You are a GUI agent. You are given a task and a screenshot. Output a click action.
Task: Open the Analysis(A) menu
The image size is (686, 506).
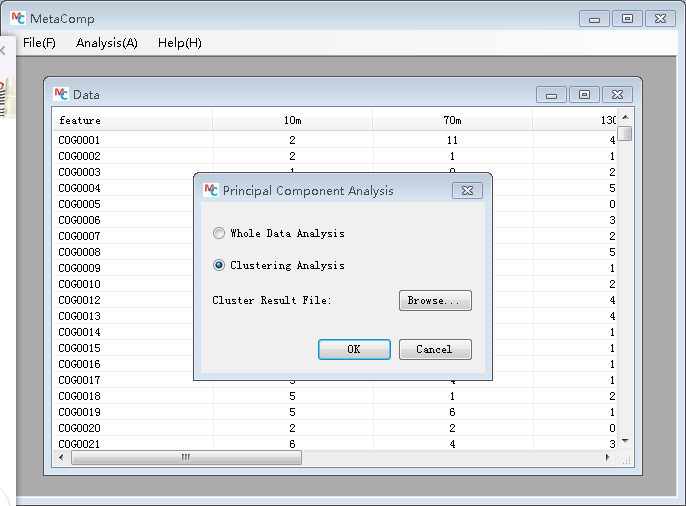[107, 43]
